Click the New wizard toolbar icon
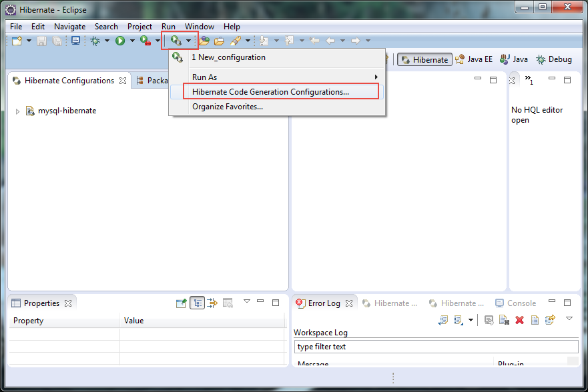Image resolution: width=588 pixels, height=392 pixels. click(17, 41)
